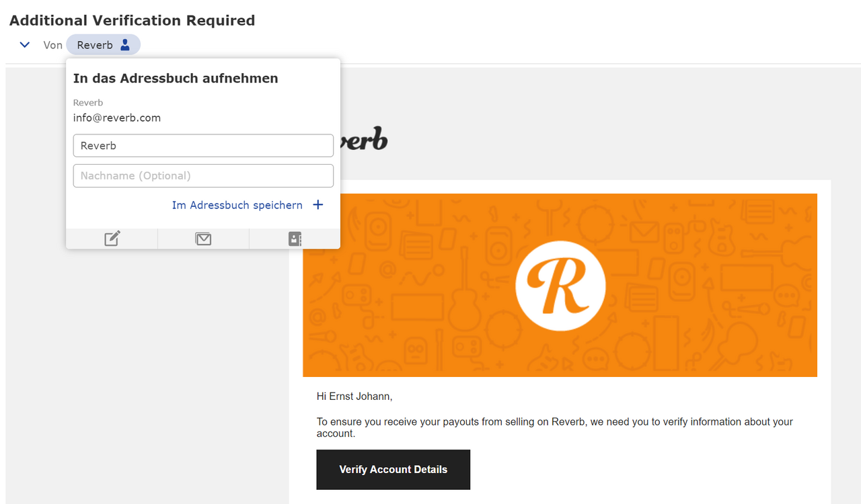The width and height of the screenshot is (861, 504).
Task: Open the address book icon in popup footer
Action: [295, 239]
